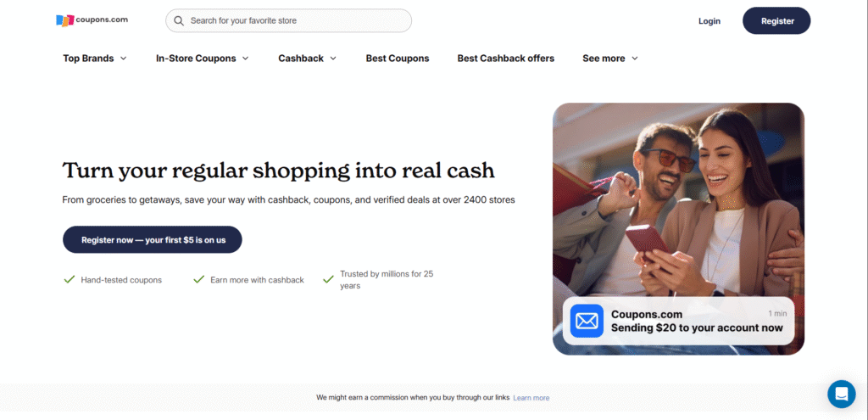
Task: Click checkmark beside Trusted by millions
Action: click(328, 279)
